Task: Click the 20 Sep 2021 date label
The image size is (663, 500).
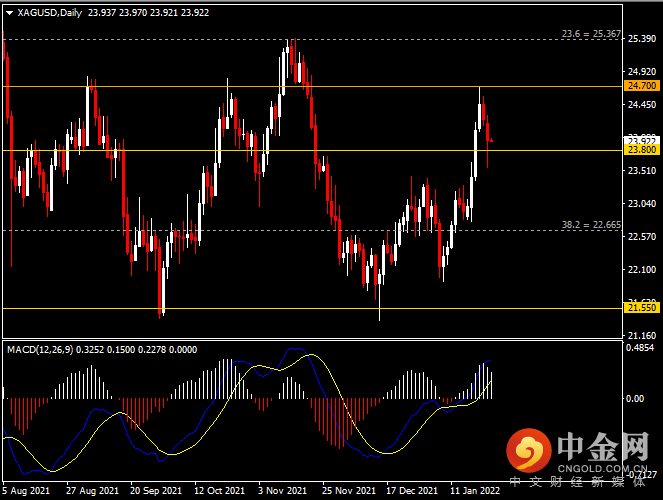Action: [156, 491]
